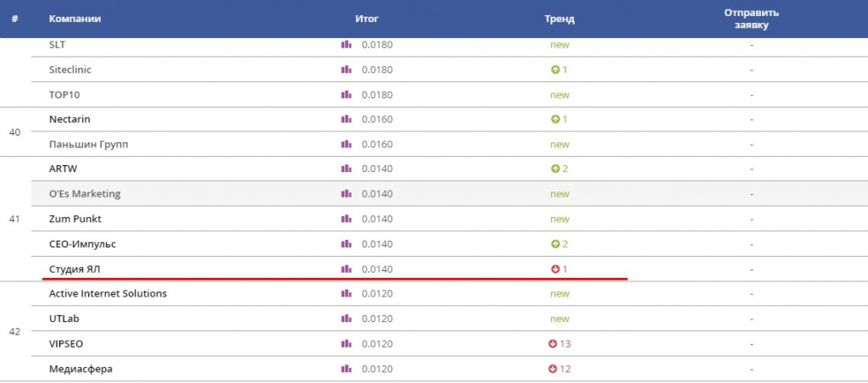Screen dimensions: 868x383
Task: Click the new trend label for TOP10
Action: [x=559, y=95]
